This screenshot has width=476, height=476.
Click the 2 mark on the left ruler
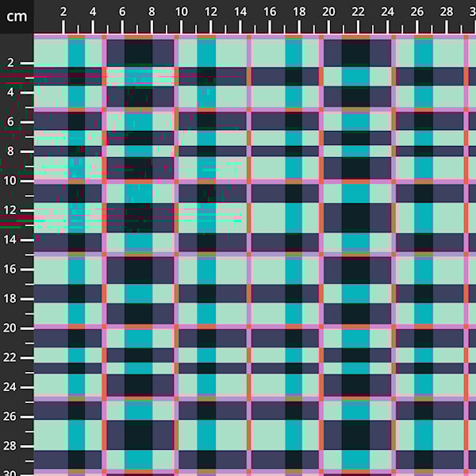pos(11,63)
